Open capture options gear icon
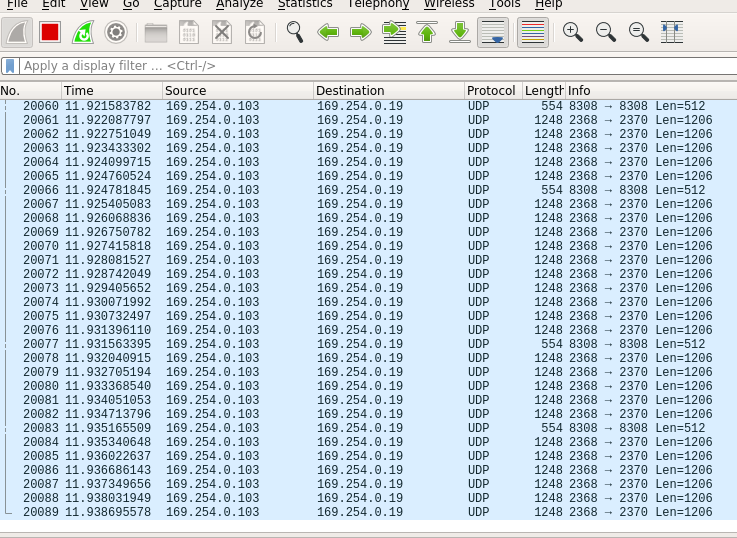This screenshot has width=737, height=538. pos(116,32)
